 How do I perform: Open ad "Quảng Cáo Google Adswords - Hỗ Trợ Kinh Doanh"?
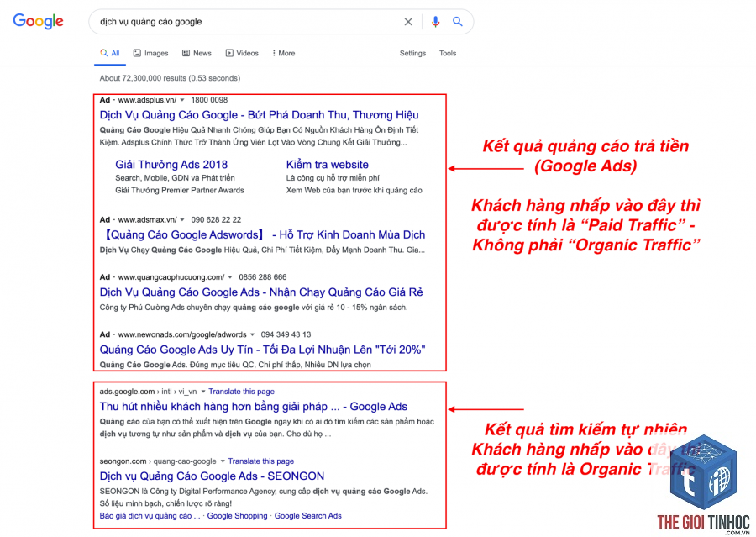263,235
